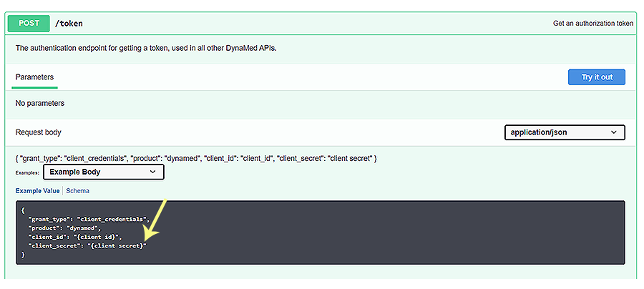Collapse the /token endpoint path
The image size is (644, 289).
click(69, 23)
